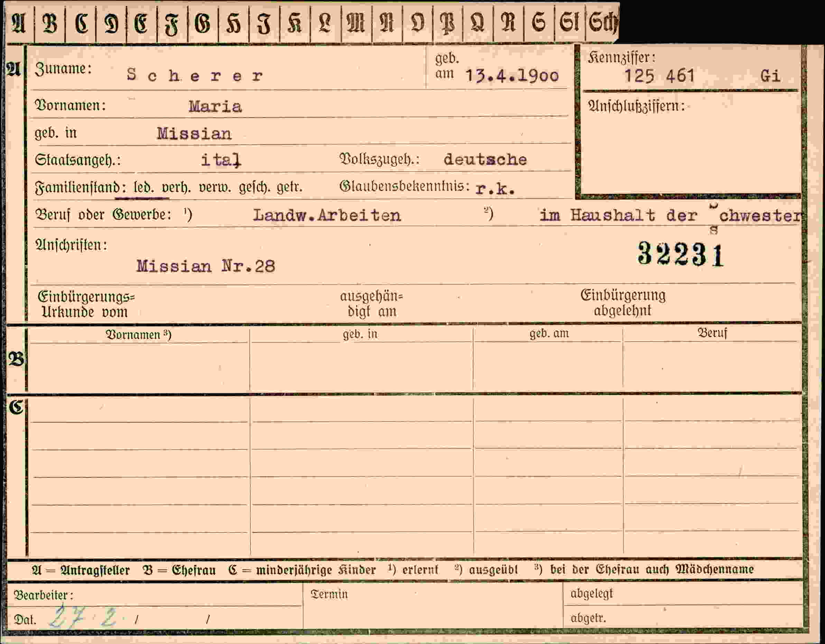Image resolution: width=825 pixels, height=644 pixels.
Task: Click the Vornamen column header in section B
Action: [138, 335]
